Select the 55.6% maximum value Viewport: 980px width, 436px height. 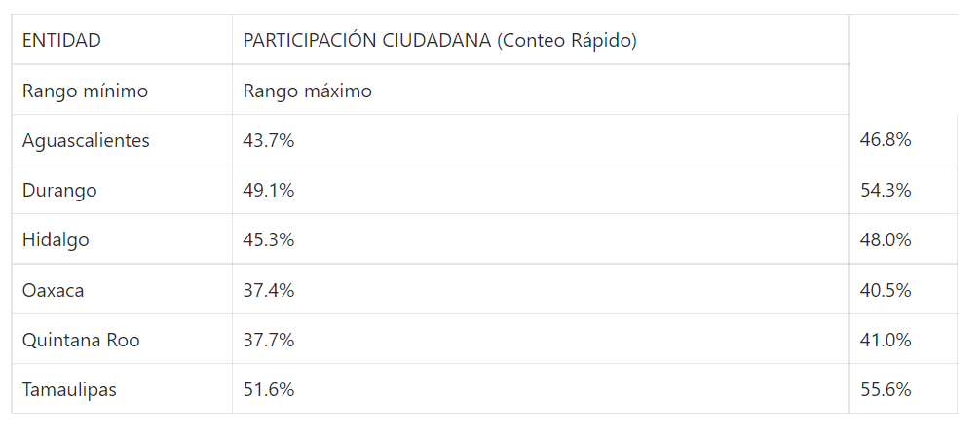tap(886, 390)
